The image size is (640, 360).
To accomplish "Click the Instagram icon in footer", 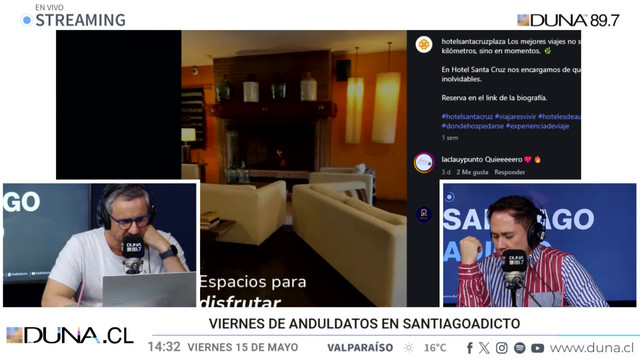I will (502, 348).
